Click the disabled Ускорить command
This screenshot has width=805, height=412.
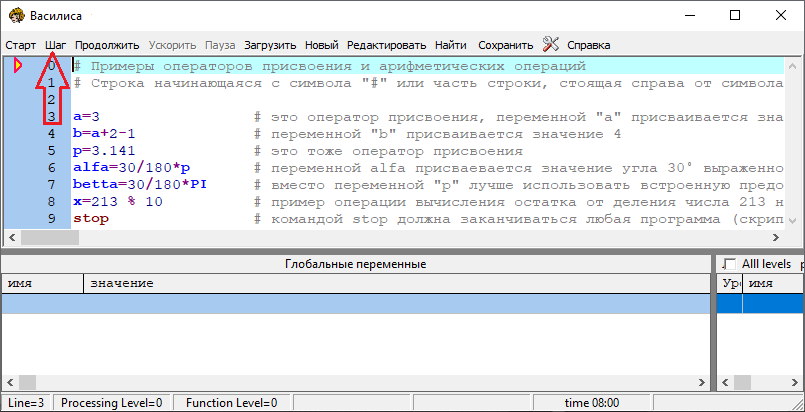(172, 45)
